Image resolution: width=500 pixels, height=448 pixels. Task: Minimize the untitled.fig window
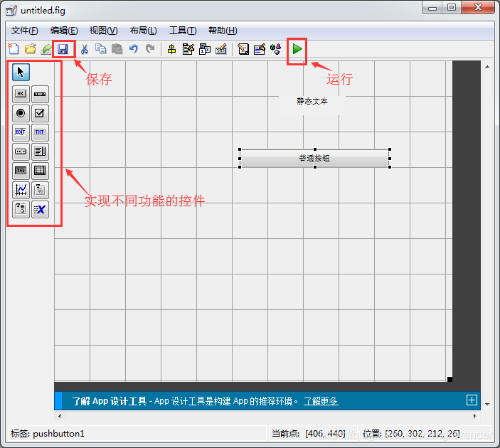pyautogui.click(x=432, y=8)
